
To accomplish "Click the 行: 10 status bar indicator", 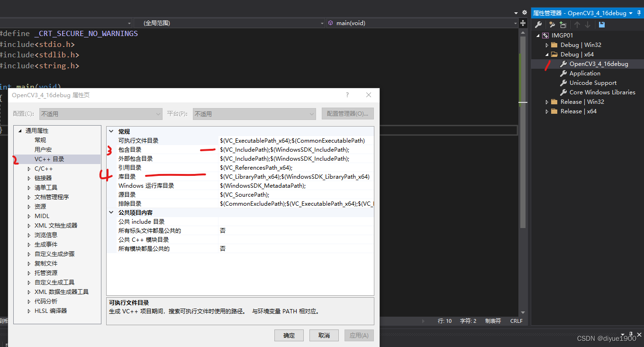I will click(444, 321).
